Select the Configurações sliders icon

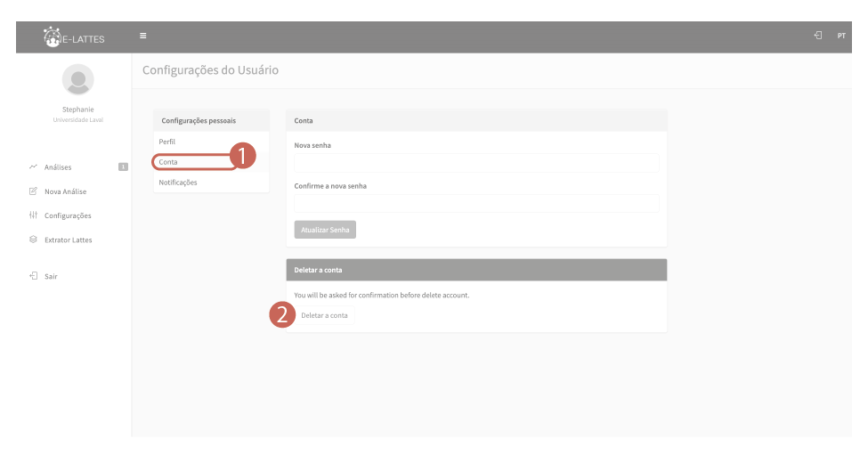pos(33,215)
